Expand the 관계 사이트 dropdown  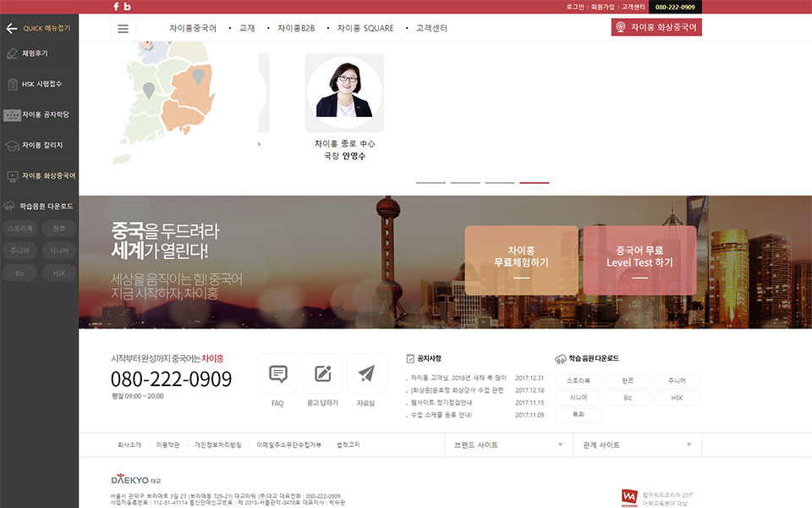[x=637, y=444]
